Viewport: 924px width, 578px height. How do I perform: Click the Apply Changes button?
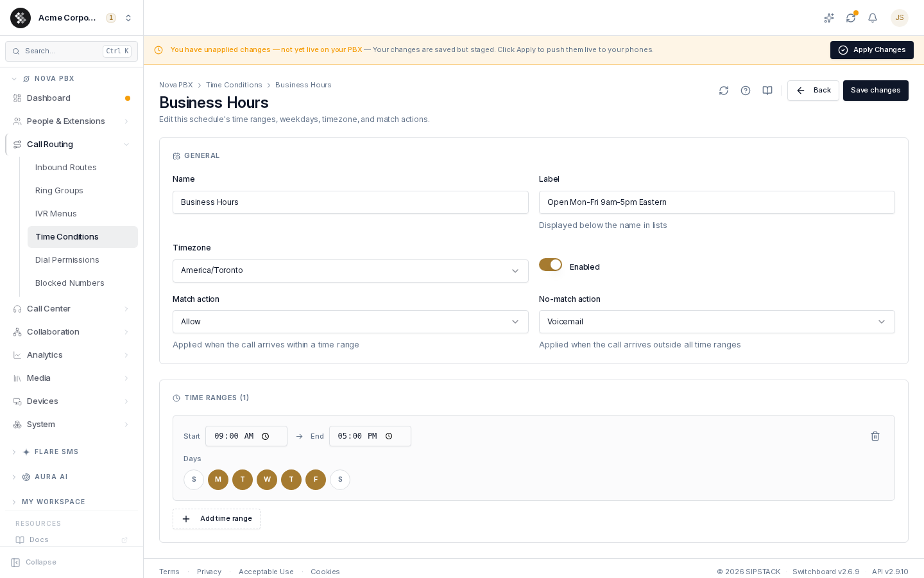coord(872,50)
